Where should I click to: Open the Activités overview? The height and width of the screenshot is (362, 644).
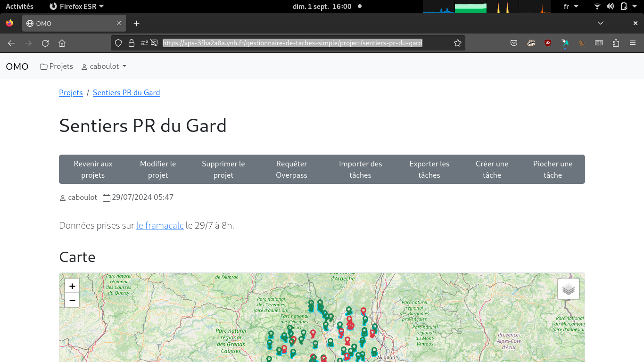click(19, 6)
